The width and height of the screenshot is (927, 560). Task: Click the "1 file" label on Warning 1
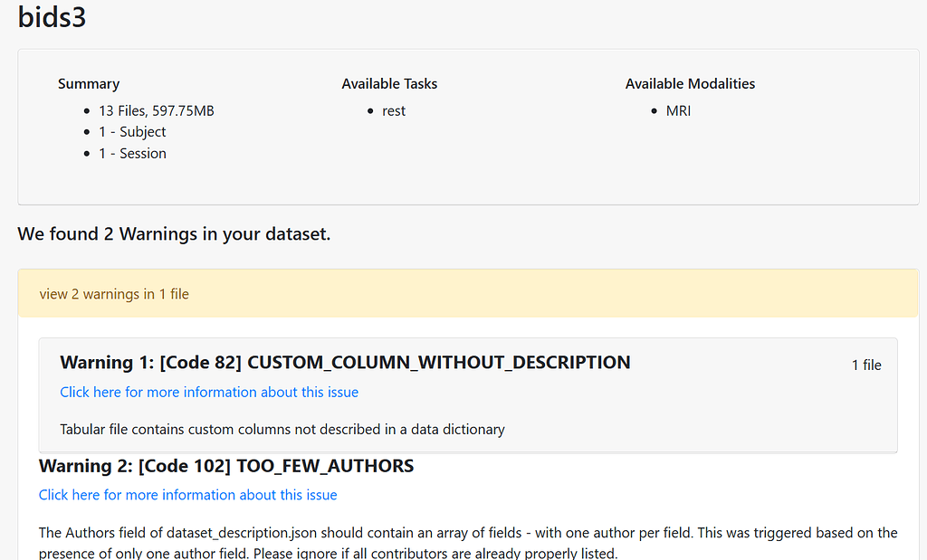pos(866,365)
